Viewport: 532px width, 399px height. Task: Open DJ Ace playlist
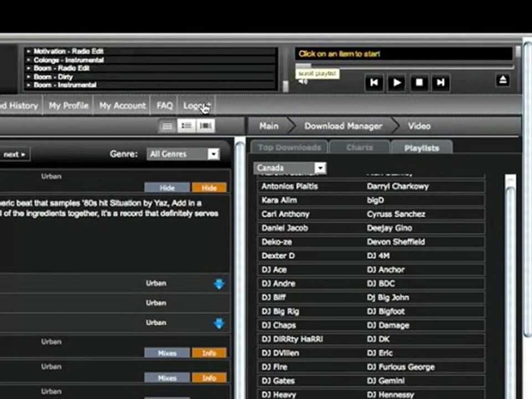coord(274,270)
